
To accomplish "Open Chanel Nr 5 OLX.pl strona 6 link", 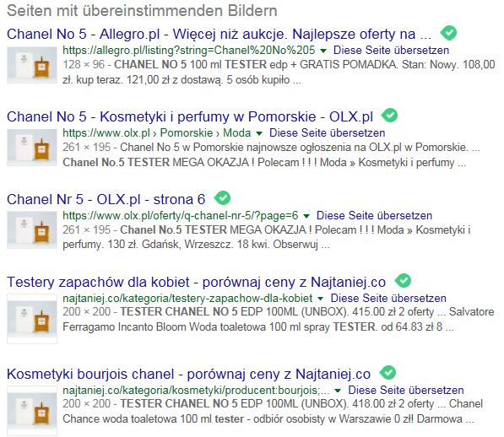I will click(106, 199).
